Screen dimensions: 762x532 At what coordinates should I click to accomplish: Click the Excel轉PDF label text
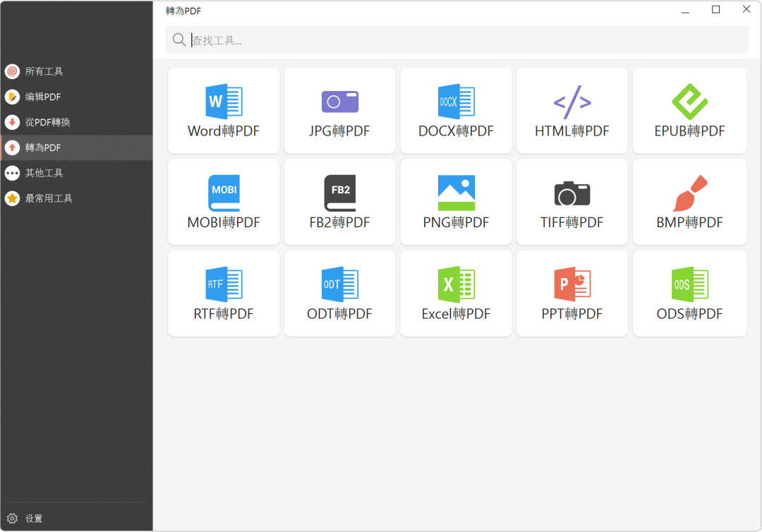(x=456, y=313)
